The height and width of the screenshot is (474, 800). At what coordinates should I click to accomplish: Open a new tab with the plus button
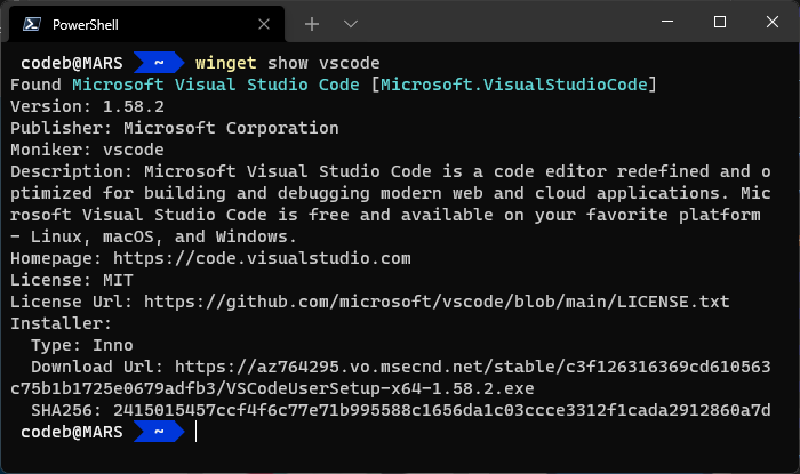pos(312,23)
